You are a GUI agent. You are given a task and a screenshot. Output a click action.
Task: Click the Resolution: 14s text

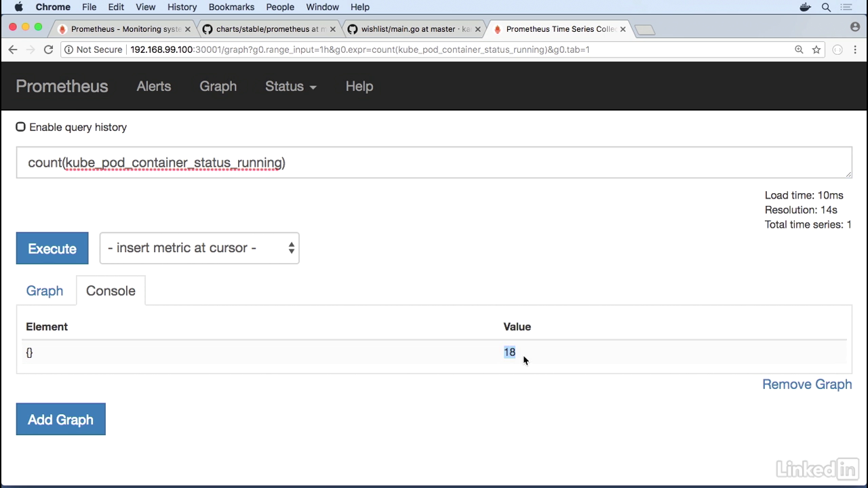pos(801,210)
